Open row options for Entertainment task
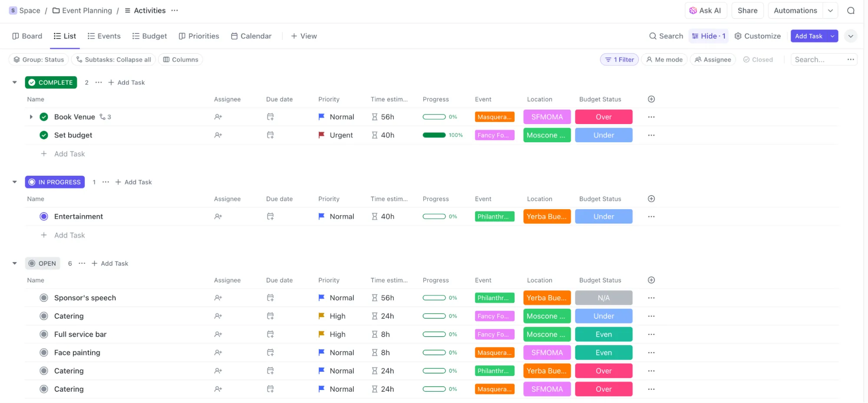The height and width of the screenshot is (403, 868). pyautogui.click(x=651, y=216)
